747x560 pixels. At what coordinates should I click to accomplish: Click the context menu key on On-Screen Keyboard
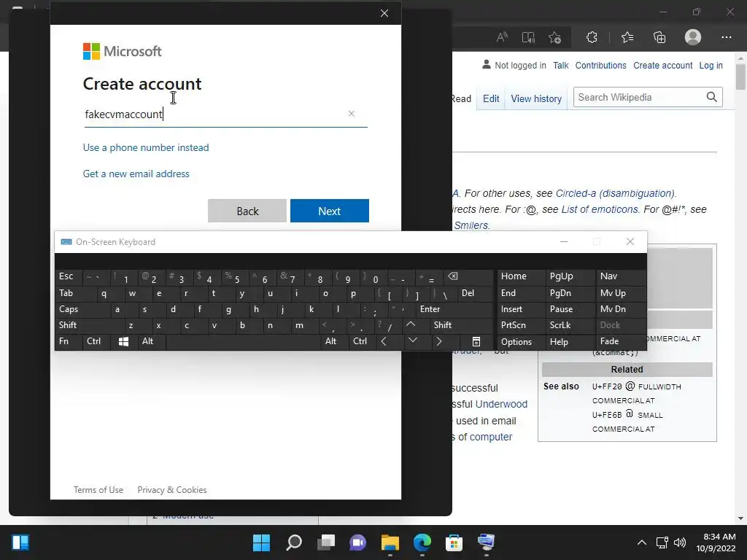(x=476, y=341)
